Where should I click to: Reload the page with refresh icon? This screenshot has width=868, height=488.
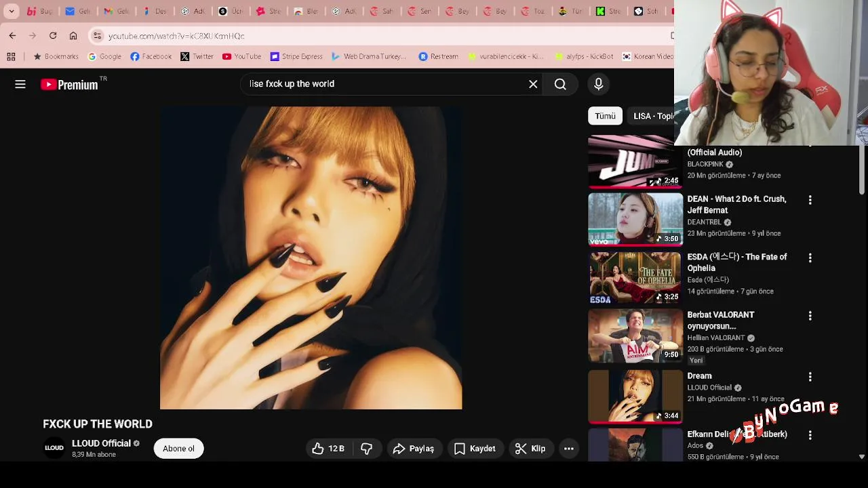pyautogui.click(x=53, y=35)
